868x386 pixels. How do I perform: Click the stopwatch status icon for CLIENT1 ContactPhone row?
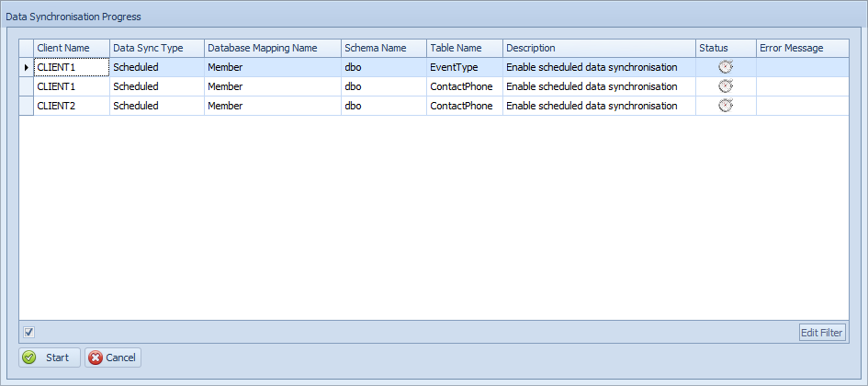[726, 86]
